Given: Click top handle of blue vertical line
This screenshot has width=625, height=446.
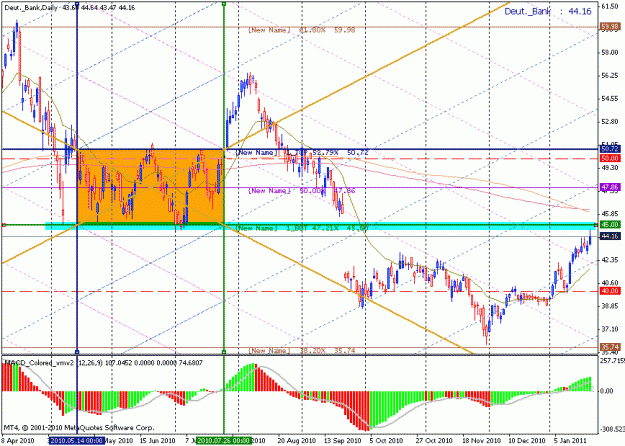Looking at the screenshot, I should tap(77, 4).
